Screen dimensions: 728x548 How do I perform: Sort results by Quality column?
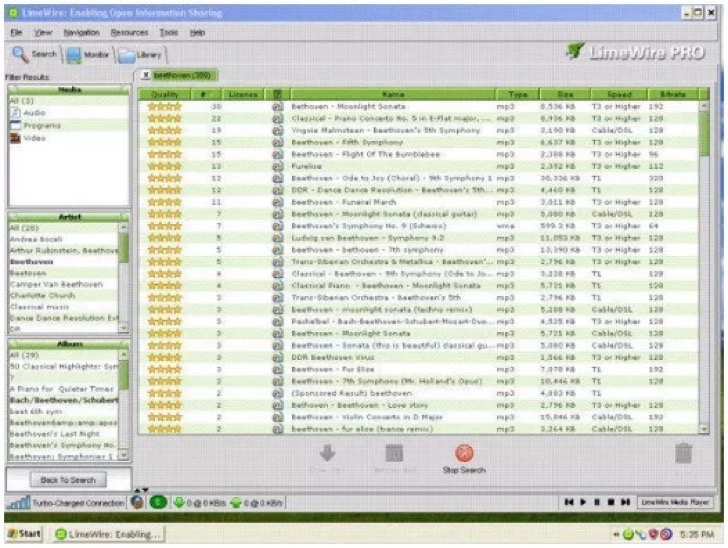tap(165, 94)
